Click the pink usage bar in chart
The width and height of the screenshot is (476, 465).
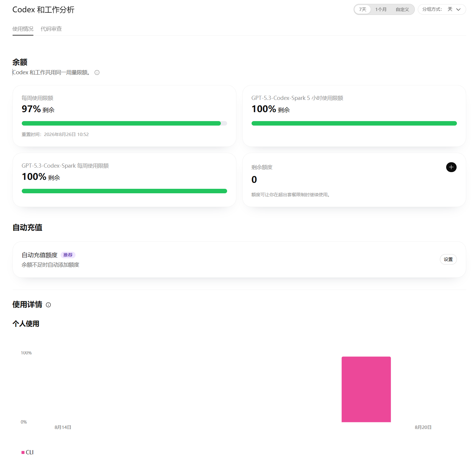pyautogui.click(x=366, y=389)
